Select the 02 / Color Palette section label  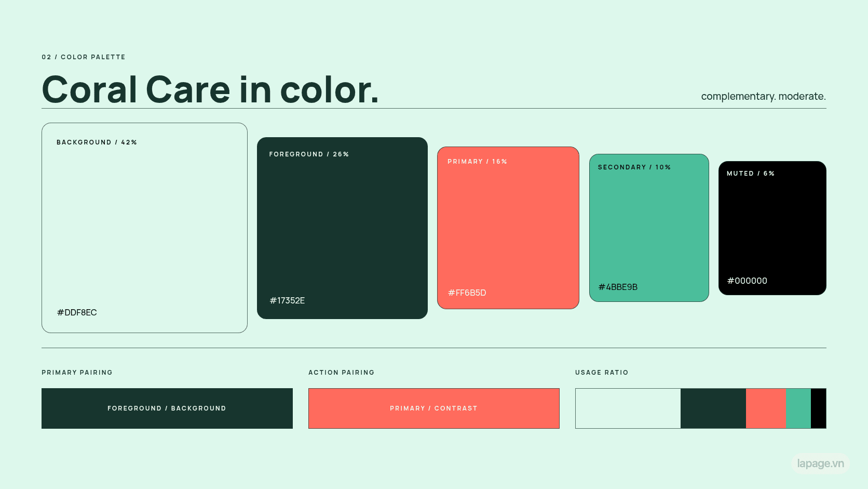[x=84, y=57]
